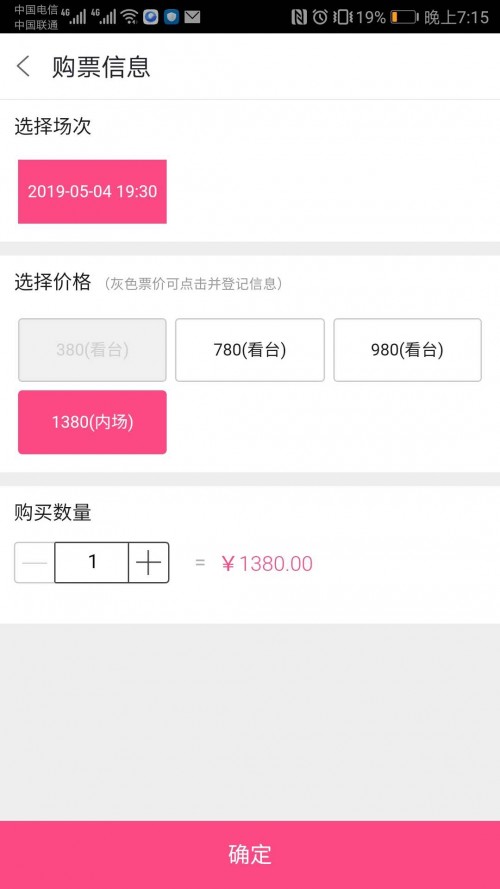Tap the alarm clock status icon

(x=320, y=17)
